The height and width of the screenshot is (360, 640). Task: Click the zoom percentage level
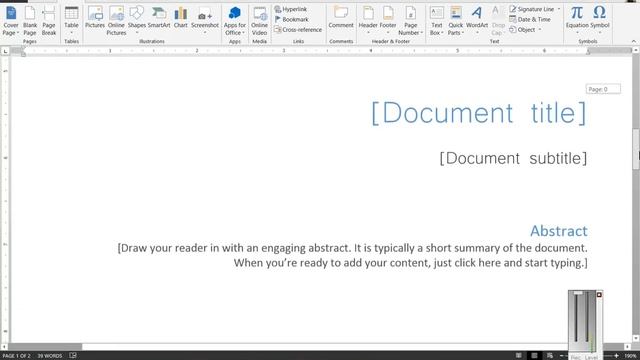631,356
